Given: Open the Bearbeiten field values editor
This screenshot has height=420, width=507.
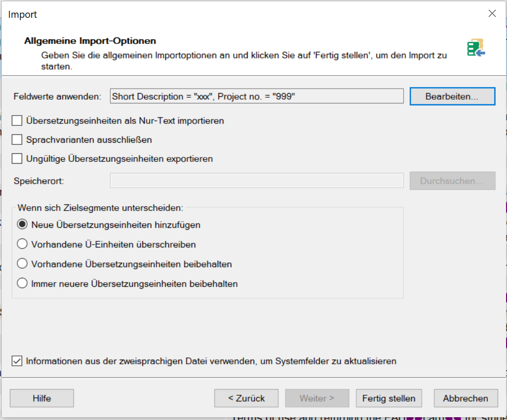Looking at the screenshot, I should (x=452, y=97).
